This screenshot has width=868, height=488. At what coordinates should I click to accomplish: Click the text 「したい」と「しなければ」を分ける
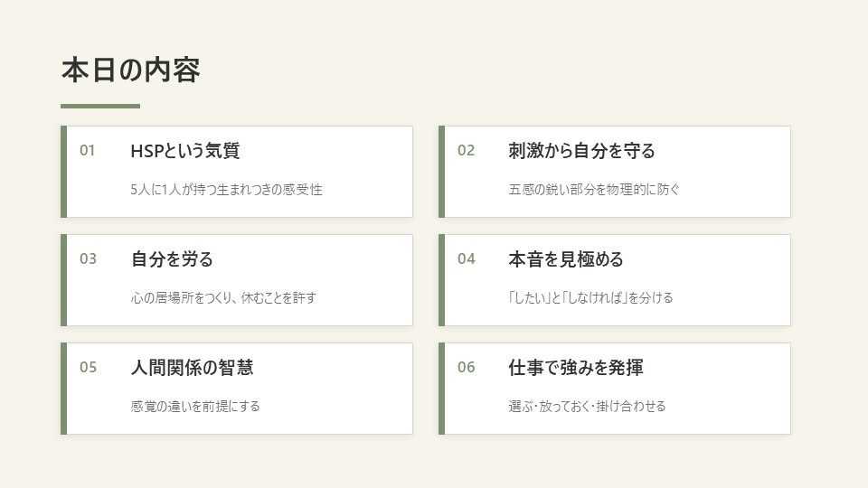pos(590,298)
